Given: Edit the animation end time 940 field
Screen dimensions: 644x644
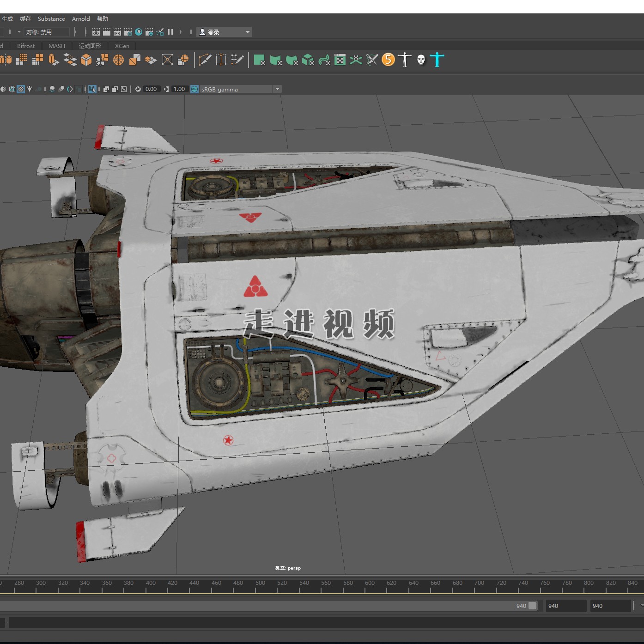Looking at the screenshot, I should pos(610,606).
